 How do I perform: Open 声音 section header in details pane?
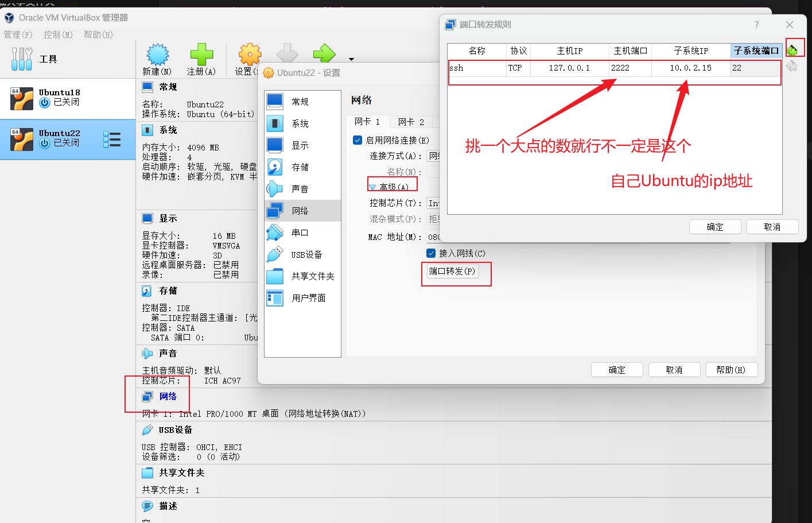[x=168, y=354]
